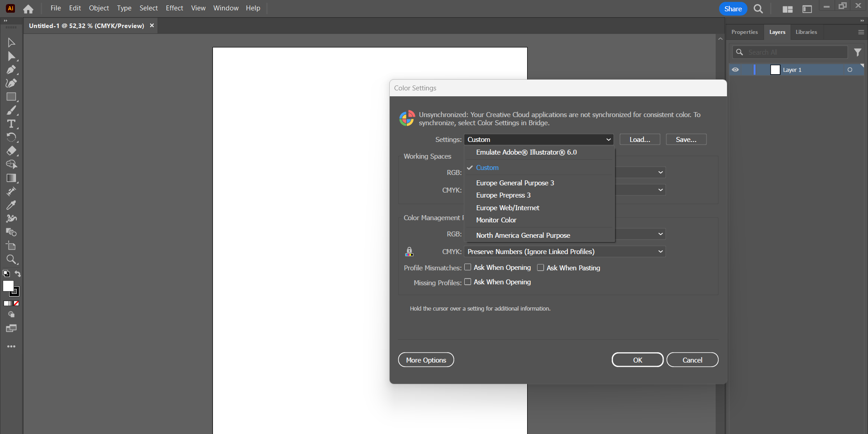Select the Artboard tool

[11, 246]
